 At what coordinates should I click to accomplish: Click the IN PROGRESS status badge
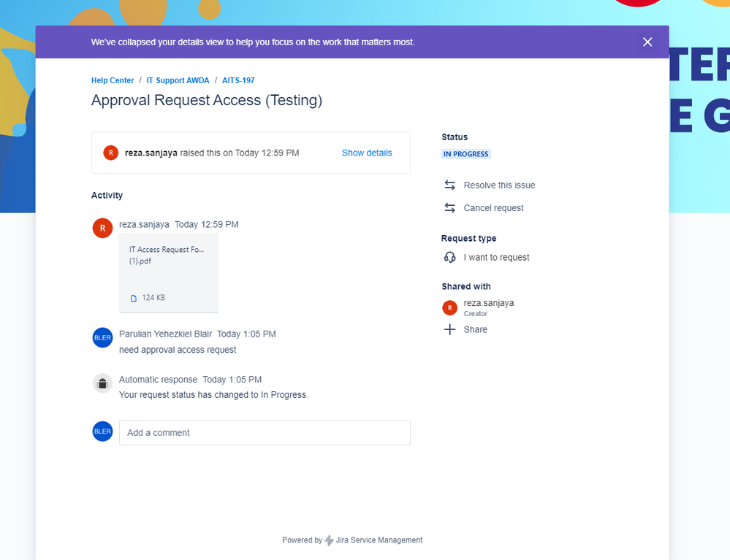click(x=465, y=154)
